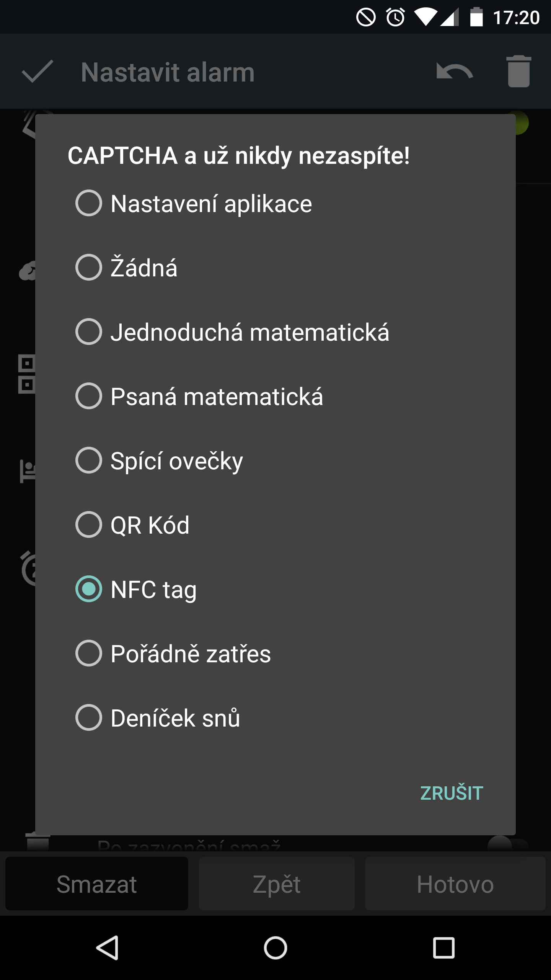Tap the Hotovo button
This screenshot has width=551, height=980.
point(455,884)
